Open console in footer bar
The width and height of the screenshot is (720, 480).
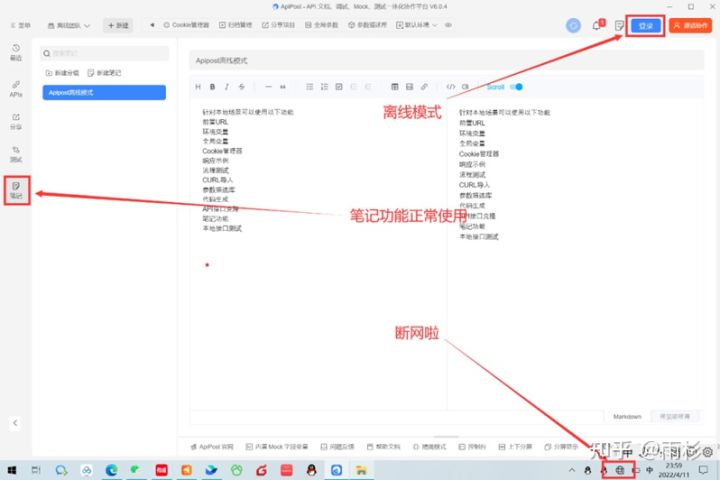tap(472, 446)
